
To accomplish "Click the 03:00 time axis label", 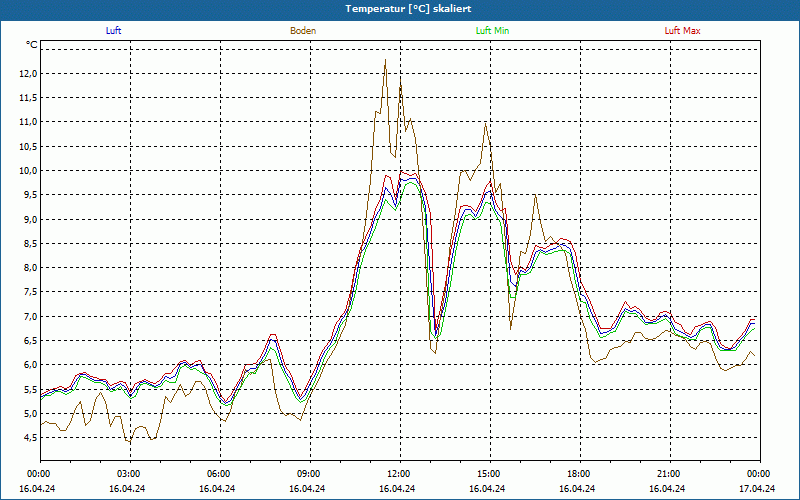I will click(127, 474).
